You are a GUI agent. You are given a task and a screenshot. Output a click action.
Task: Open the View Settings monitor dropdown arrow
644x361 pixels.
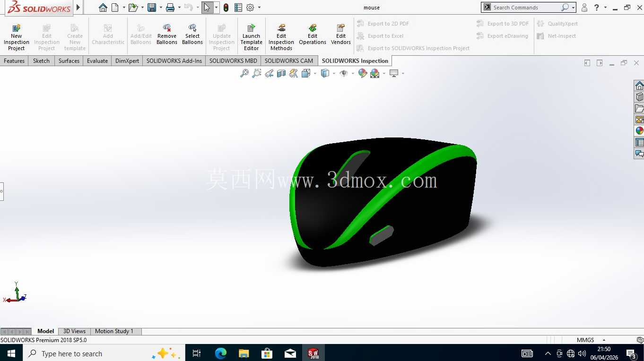point(403,73)
